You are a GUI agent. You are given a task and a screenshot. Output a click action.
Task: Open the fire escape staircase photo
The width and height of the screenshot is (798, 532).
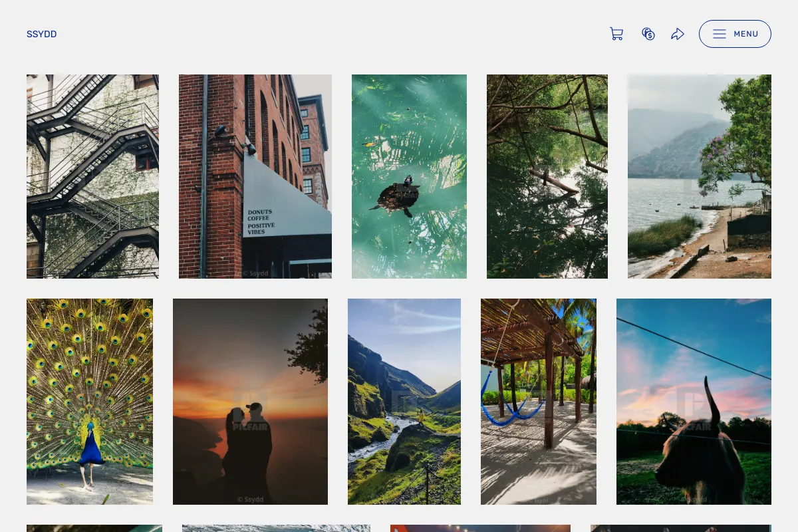point(92,176)
